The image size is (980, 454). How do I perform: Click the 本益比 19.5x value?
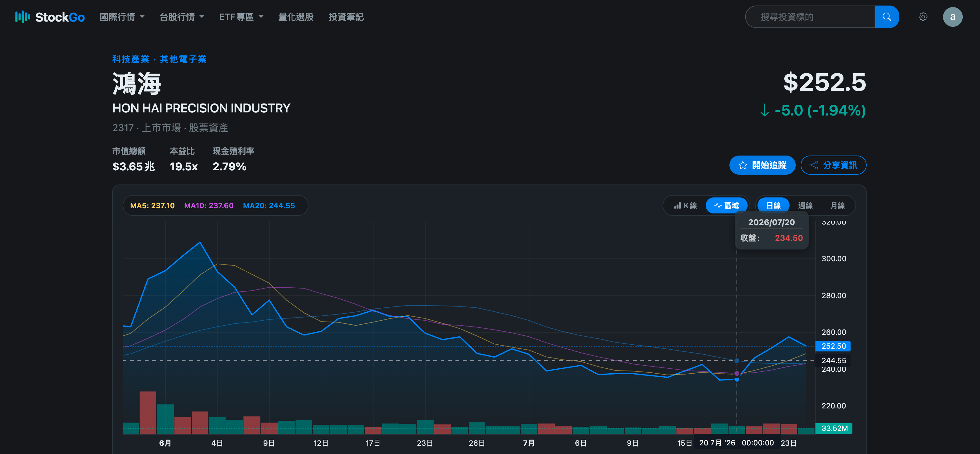coord(183,167)
